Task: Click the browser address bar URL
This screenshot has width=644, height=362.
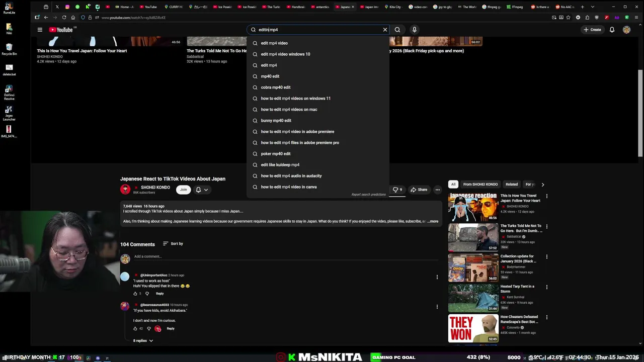Action: tap(133, 18)
